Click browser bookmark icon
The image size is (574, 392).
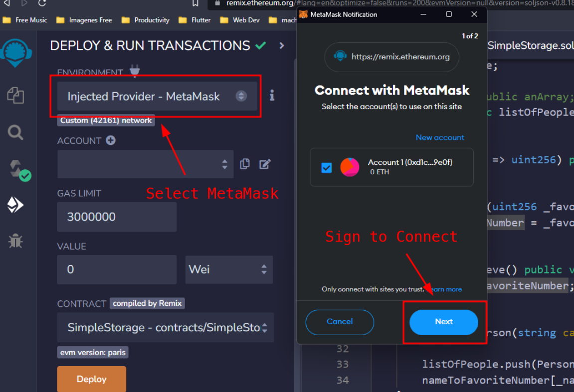point(195,3)
